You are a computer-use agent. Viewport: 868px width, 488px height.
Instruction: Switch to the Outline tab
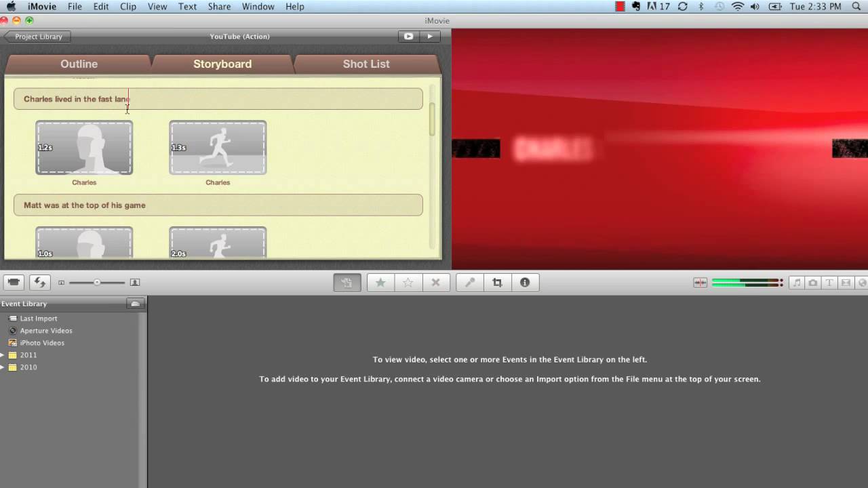[79, 64]
